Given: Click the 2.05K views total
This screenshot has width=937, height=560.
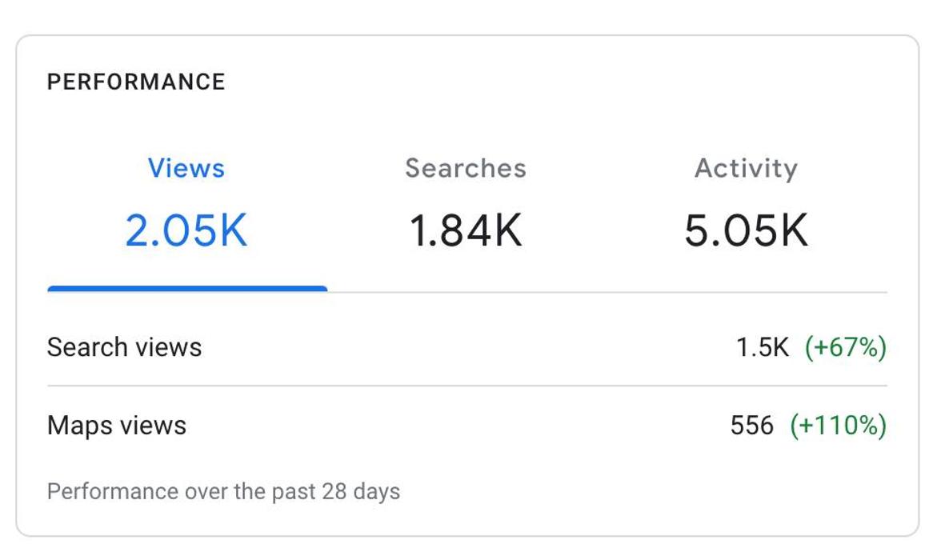Looking at the screenshot, I should 186,230.
